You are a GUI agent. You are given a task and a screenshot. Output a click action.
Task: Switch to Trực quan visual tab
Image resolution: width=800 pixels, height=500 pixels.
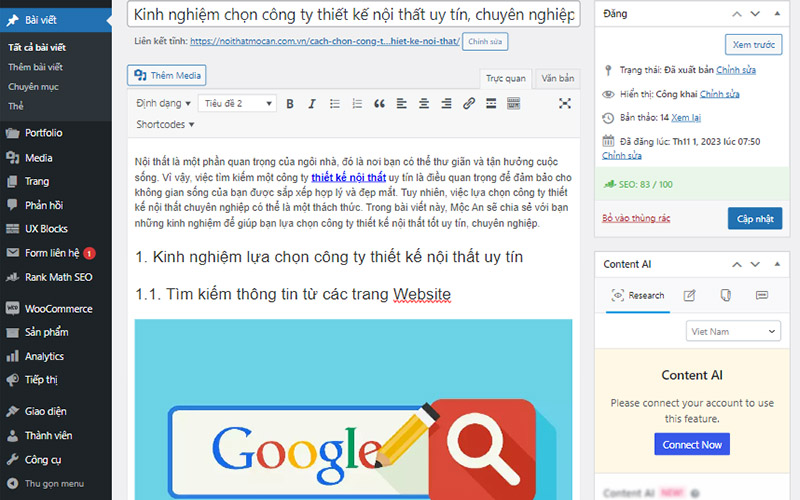506,79
